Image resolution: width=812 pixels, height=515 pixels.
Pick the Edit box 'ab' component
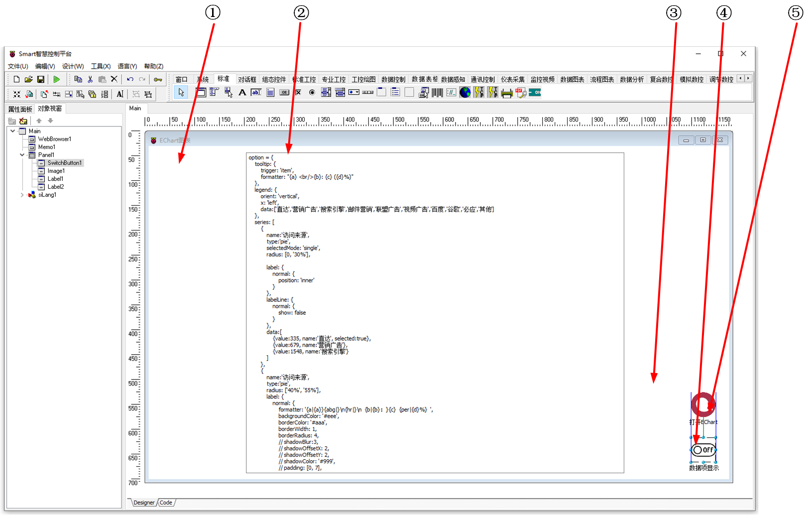(256, 92)
